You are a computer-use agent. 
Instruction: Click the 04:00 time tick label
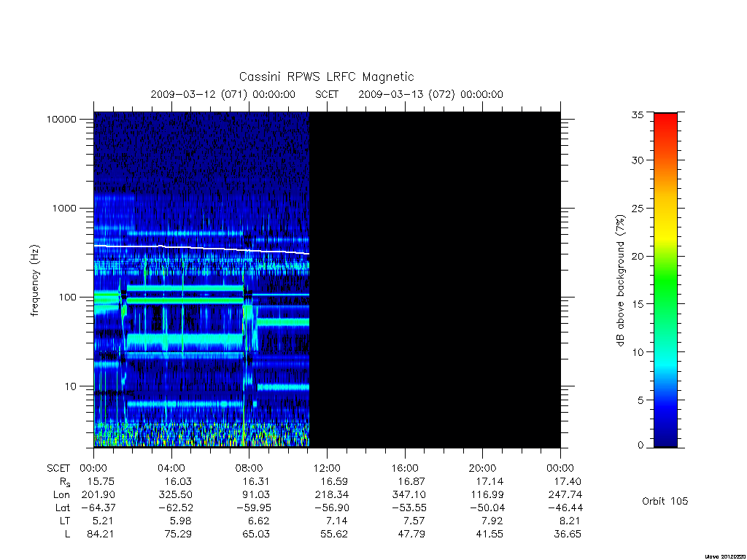click(x=171, y=468)
